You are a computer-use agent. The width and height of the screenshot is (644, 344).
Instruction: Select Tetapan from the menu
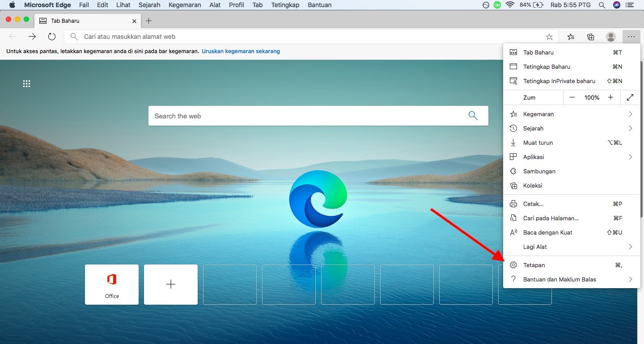[534, 265]
